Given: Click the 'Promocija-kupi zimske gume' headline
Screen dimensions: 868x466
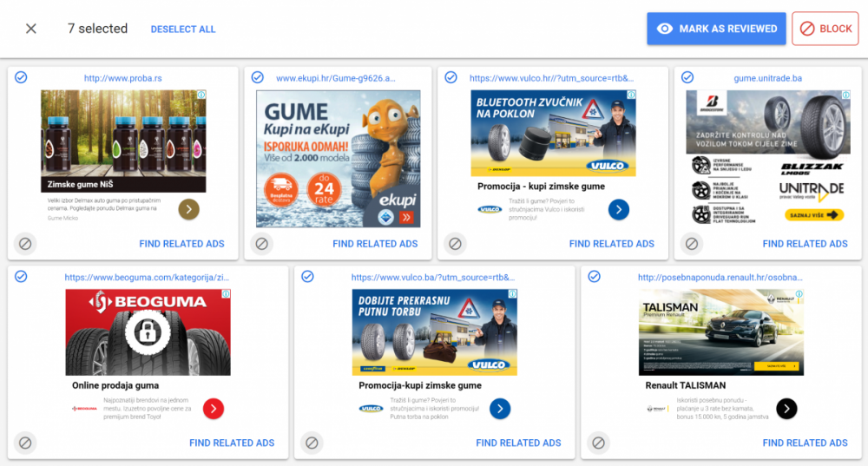Looking at the screenshot, I should pyautogui.click(x=419, y=386).
